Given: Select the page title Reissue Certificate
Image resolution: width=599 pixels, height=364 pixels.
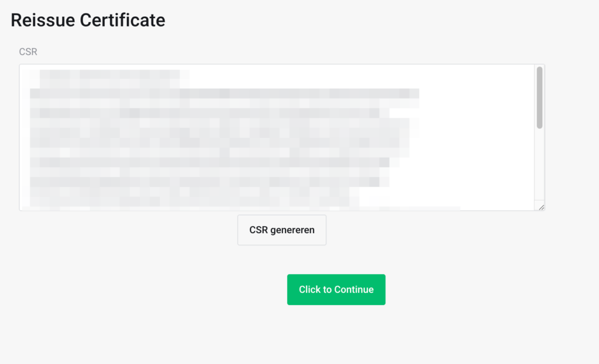Looking at the screenshot, I should click(88, 20).
